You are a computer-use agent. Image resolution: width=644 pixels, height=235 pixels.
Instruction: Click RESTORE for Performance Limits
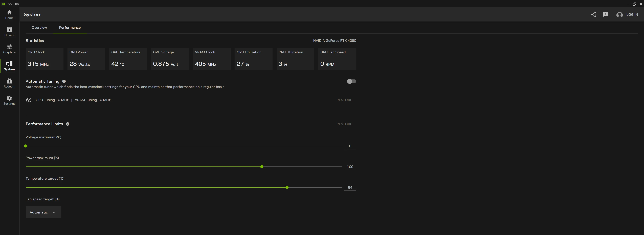(x=344, y=124)
